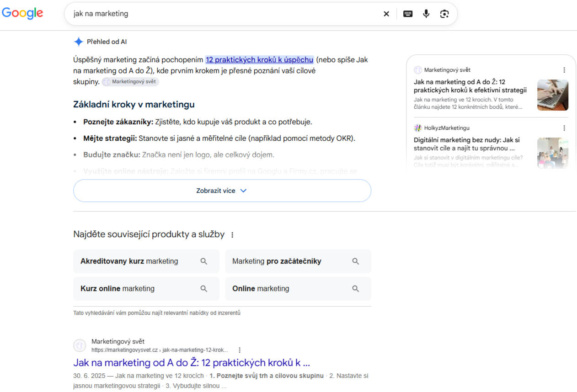Open result 'Jak na marketing od A do Ž: 12 praktických kroků k ...'
The image size is (577, 392).
(192, 363)
